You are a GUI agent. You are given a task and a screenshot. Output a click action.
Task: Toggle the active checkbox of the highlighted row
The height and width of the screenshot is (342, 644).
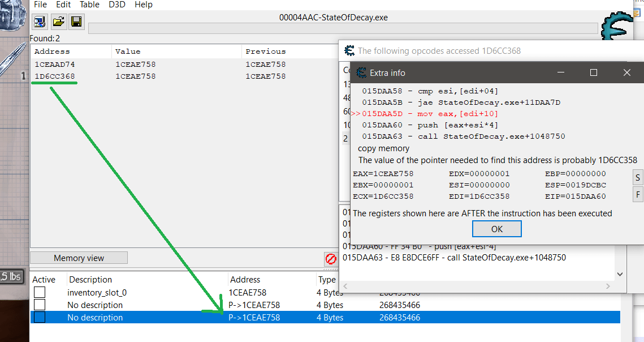[x=40, y=317]
